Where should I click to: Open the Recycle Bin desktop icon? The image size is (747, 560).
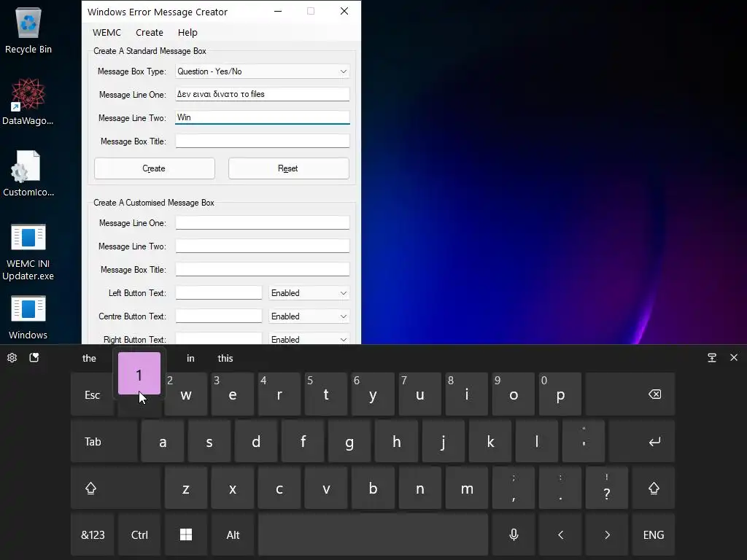point(28,31)
